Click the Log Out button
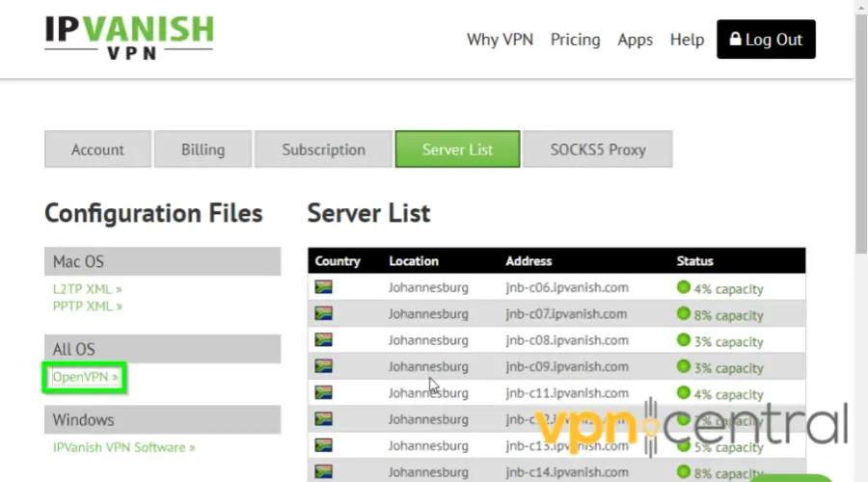Viewport: 868px width, 482px height. [x=766, y=40]
